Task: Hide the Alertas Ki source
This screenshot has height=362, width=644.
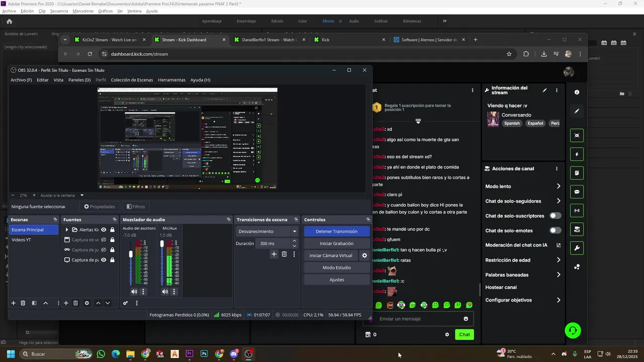Action: click(104, 230)
